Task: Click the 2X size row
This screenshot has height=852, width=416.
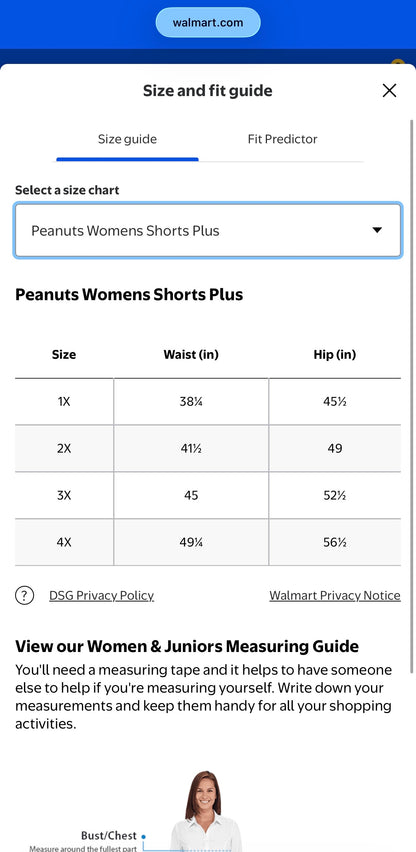Action: point(208,449)
